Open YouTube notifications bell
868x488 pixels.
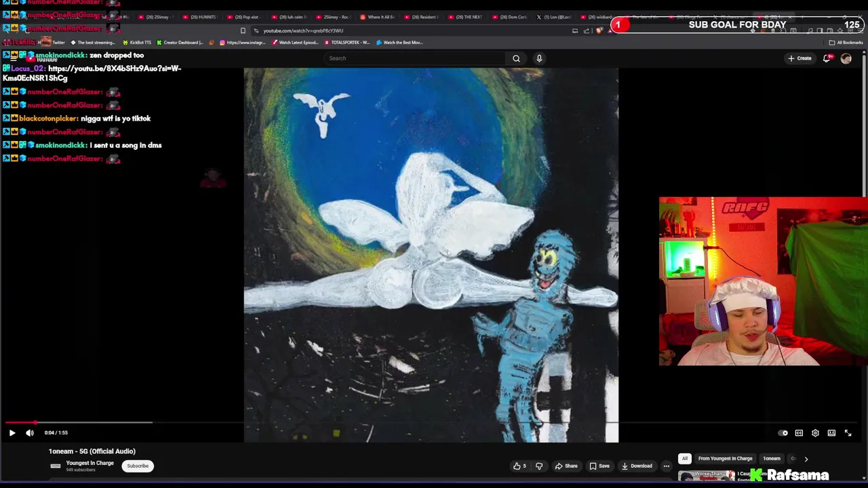click(x=827, y=58)
